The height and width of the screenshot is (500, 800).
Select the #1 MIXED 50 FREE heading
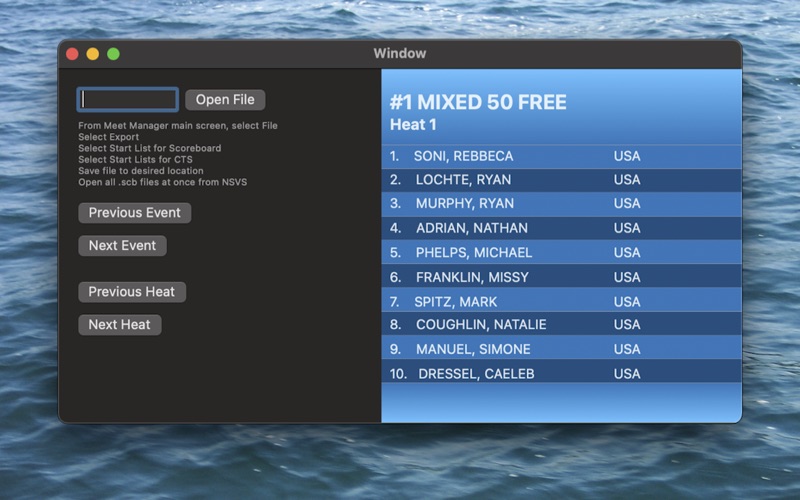(x=478, y=102)
